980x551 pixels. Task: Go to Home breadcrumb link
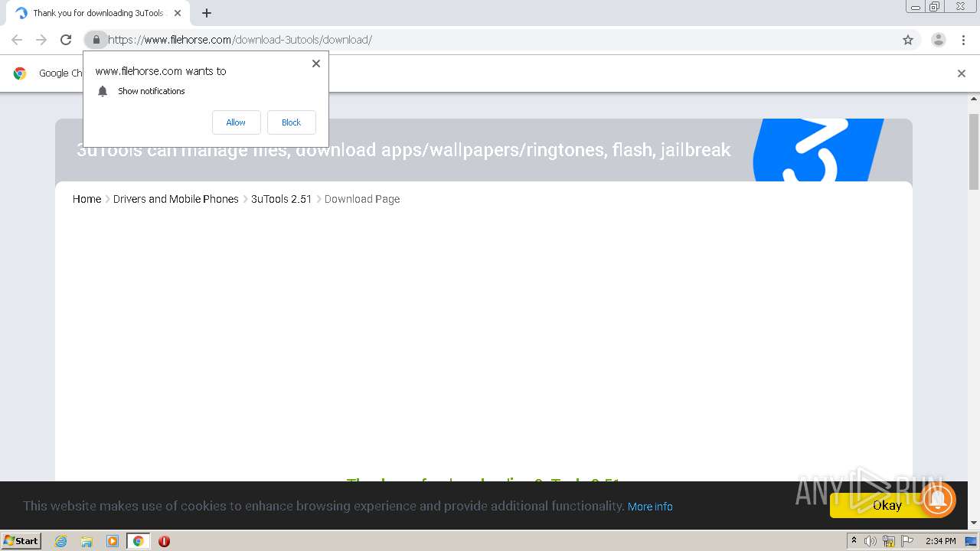pos(87,199)
